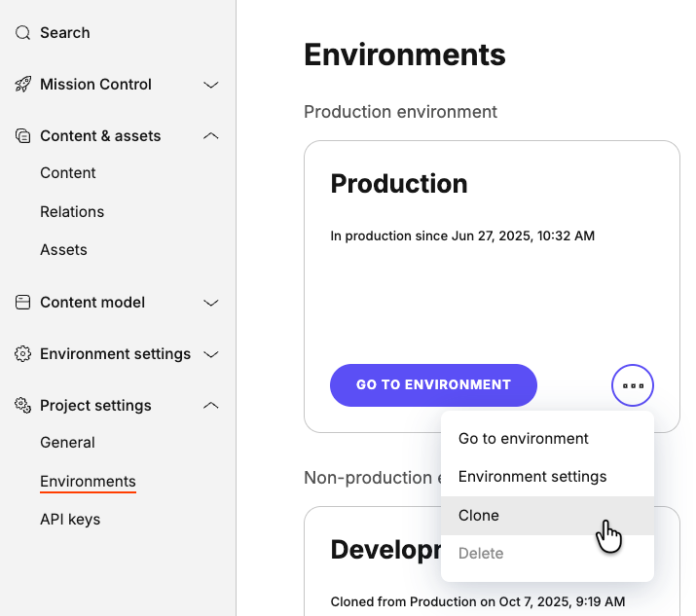Screen dimensions: 696x616
Task: Click the Content & assets label
Action: coord(100,136)
